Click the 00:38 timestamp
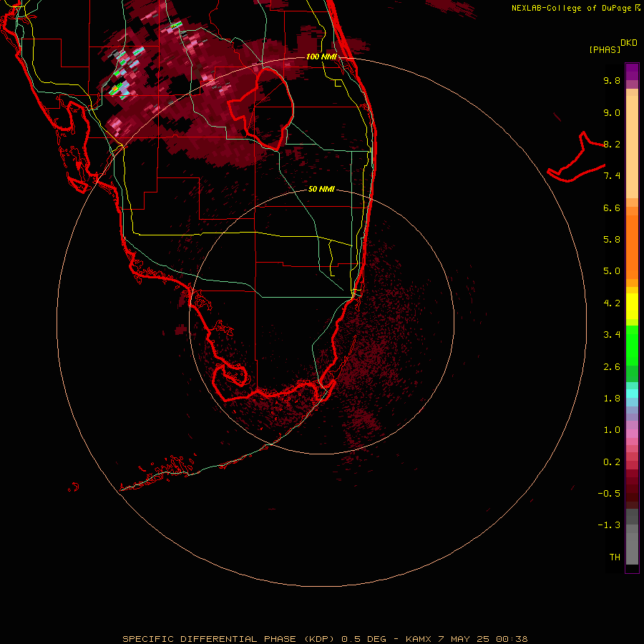 tap(512, 639)
